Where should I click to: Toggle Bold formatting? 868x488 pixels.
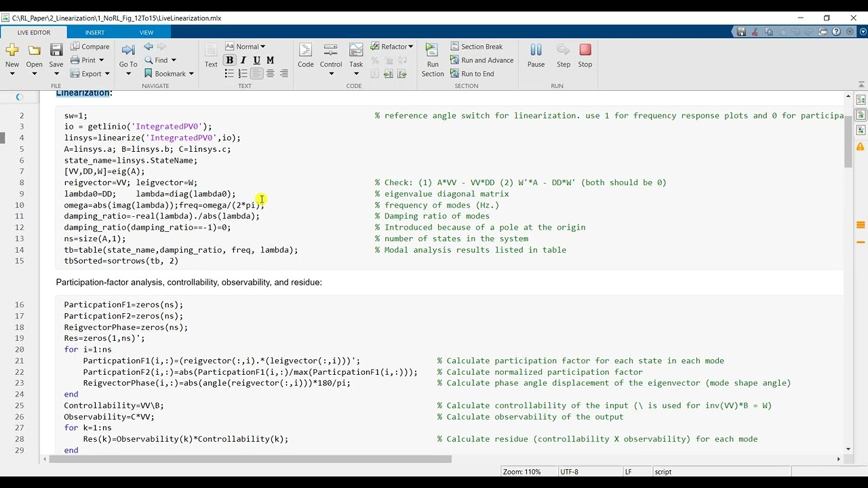pos(229,60)
